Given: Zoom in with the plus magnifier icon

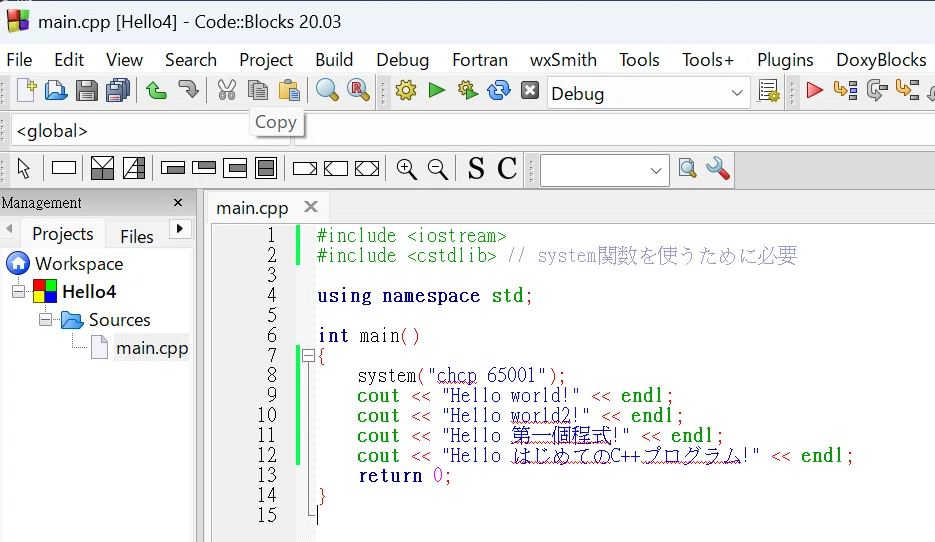Looking at the screenshot, I should pyautogui.click(x=406, y=169).
